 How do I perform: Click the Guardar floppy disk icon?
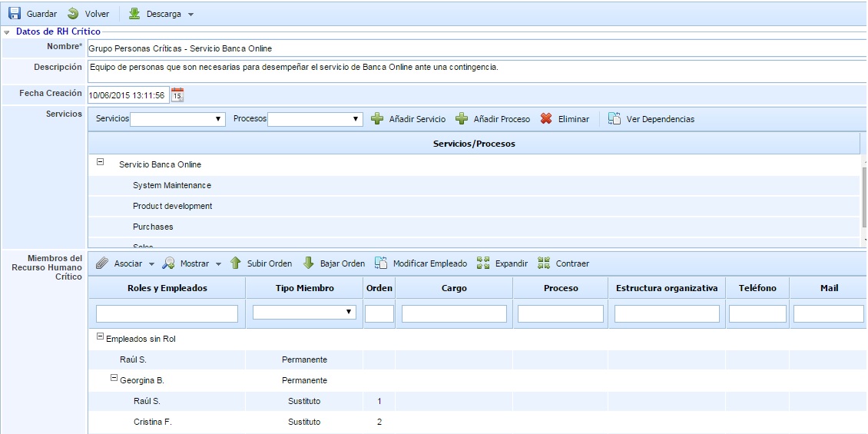[15, 14]
